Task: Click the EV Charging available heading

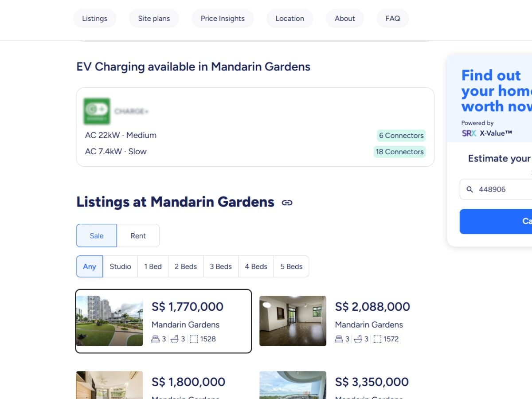Action: [193, 67]
